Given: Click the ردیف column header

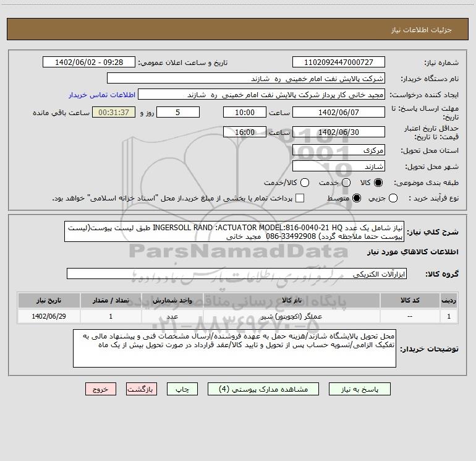Looking at the screenshot, I should click(x=449, y=301).
